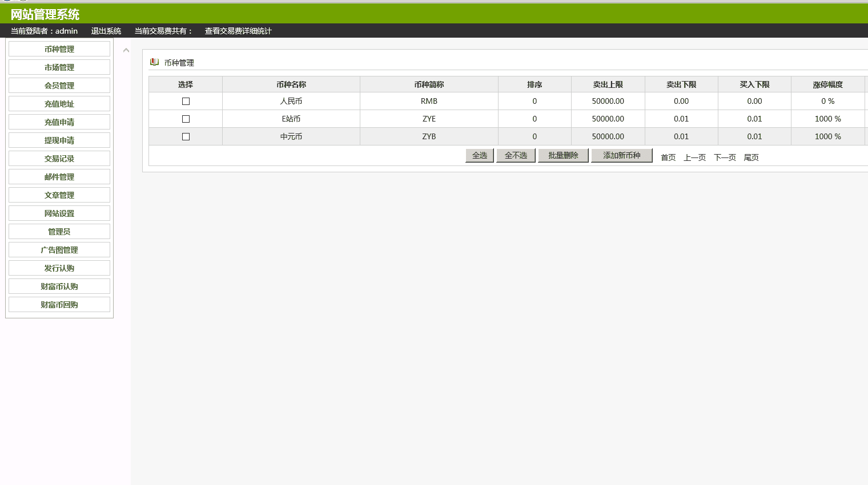Click the 批量删除 button

pyautogui.click(x=563, y=155)
